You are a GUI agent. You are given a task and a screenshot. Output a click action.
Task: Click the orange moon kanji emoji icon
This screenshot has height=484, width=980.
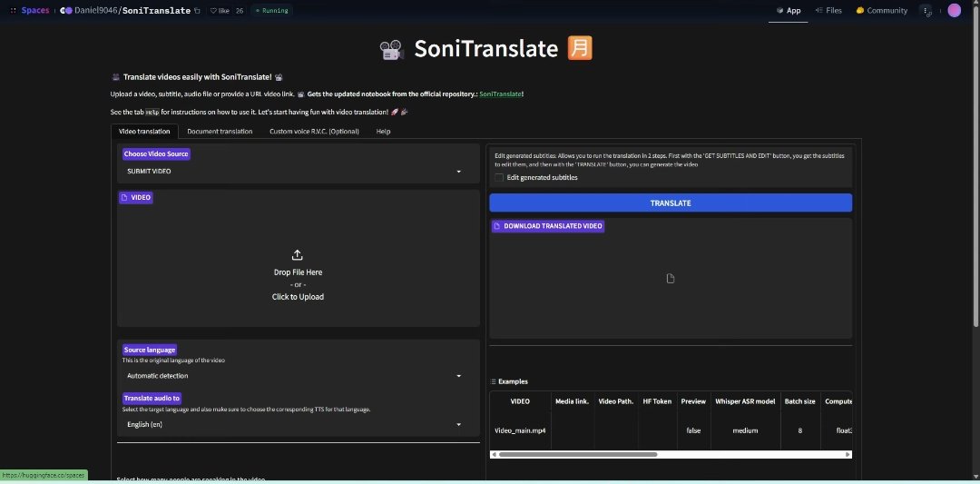click(579, 48)
